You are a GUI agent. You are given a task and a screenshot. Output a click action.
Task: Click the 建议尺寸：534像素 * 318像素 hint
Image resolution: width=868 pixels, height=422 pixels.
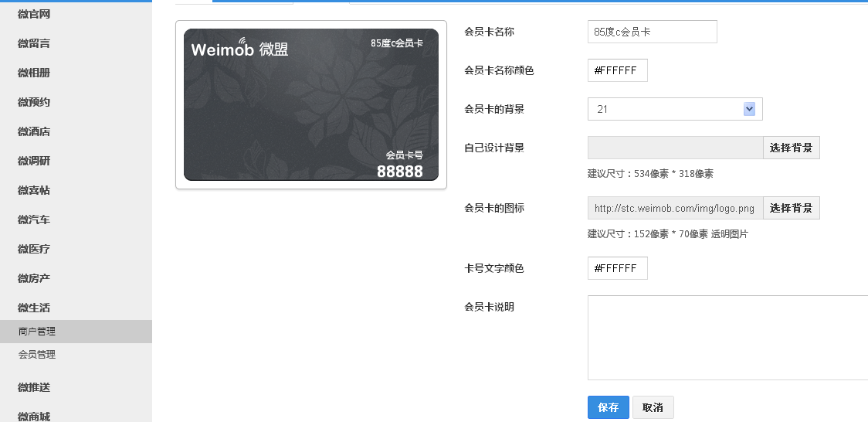coord(650,174)
